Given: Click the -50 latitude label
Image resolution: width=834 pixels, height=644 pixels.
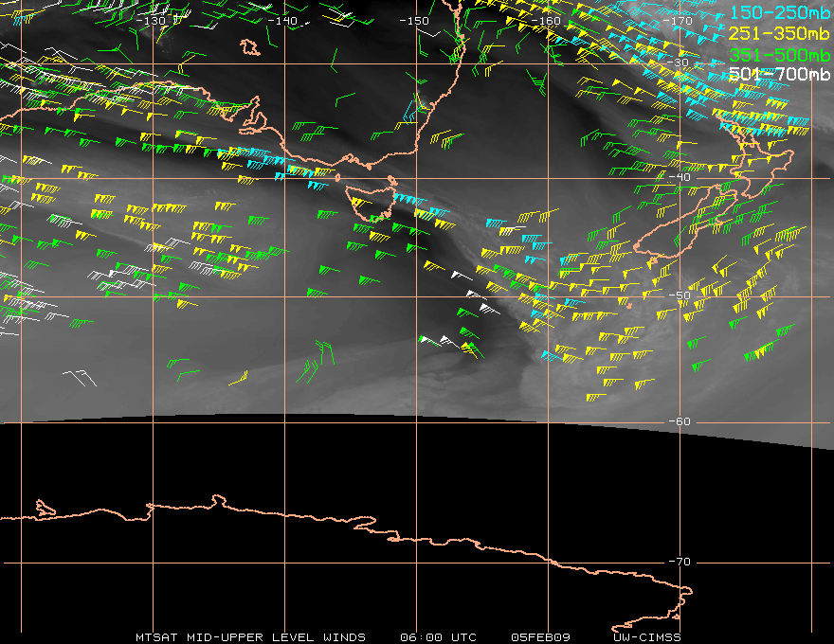Looking at the screenshot, I should [680, 296].
